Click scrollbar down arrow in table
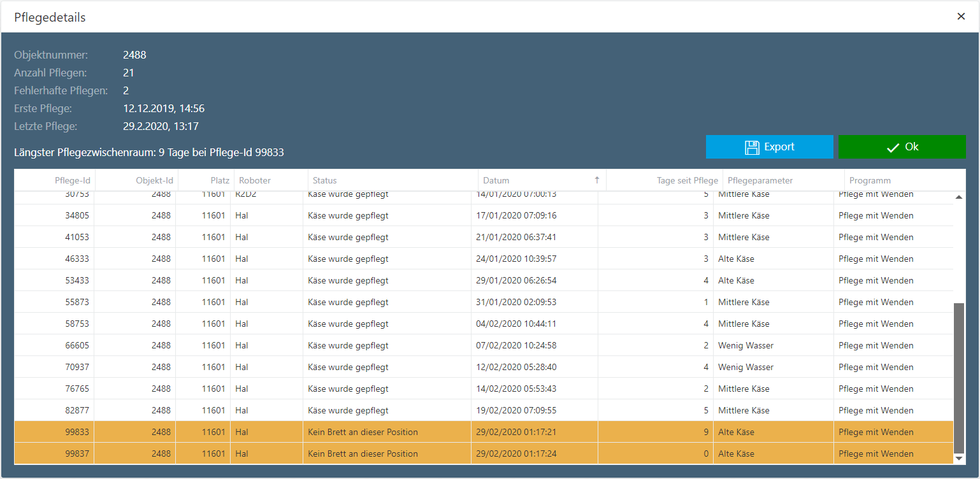The height and width of the screenshot is (479, 980). (959, 459)
